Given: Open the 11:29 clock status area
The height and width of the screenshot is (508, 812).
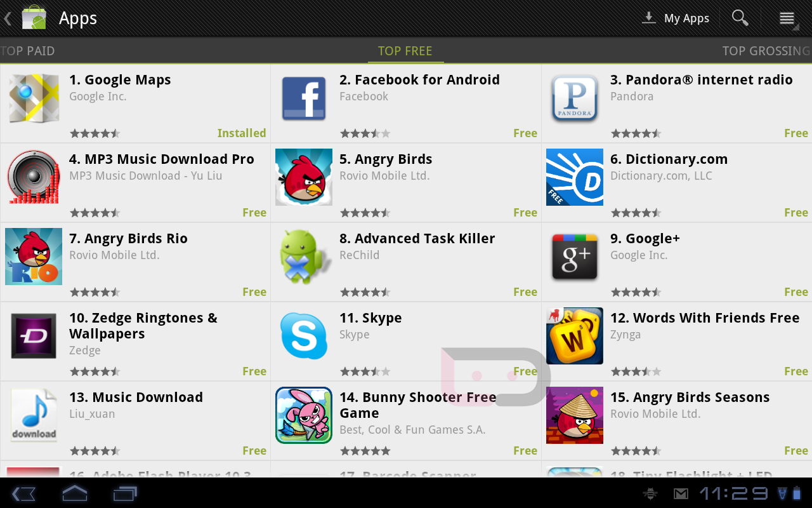Looking at the screenshot, I should (x=733, y=493).
